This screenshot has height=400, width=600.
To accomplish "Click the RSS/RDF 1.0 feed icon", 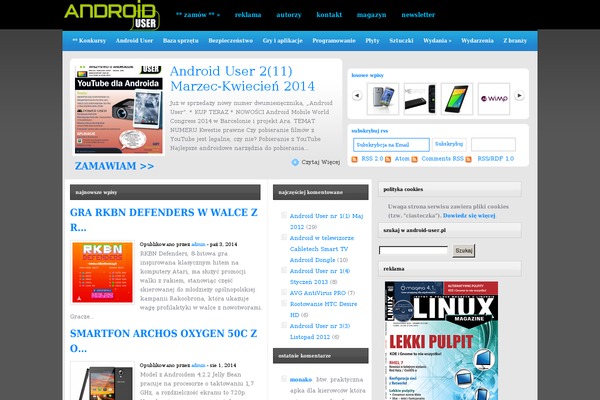I will [x=468, y=159].
